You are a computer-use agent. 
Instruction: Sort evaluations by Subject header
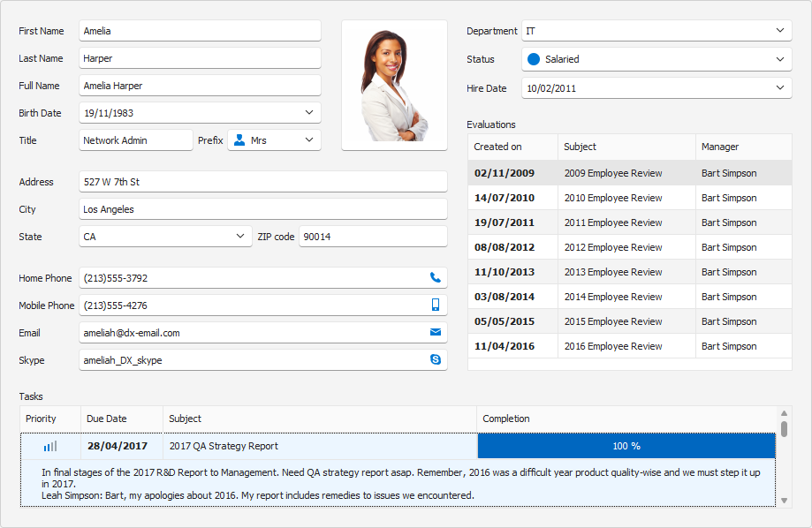tap(626, 147)
